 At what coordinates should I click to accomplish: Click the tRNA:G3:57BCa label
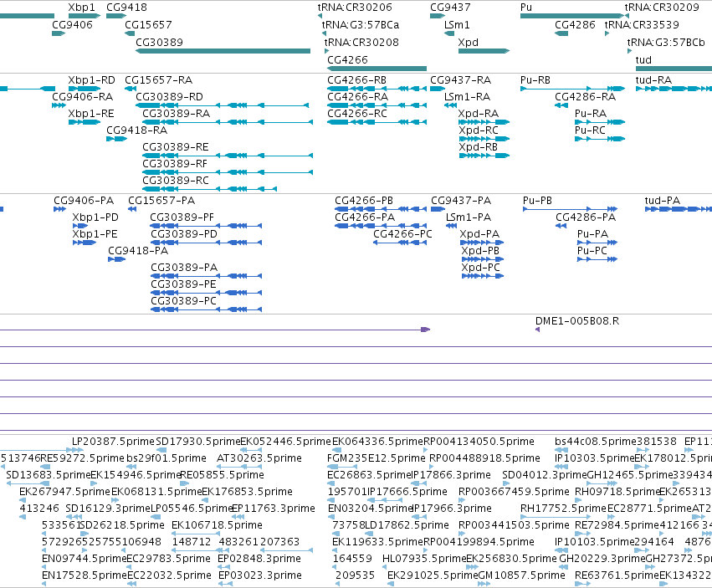[x=361, y=24]
